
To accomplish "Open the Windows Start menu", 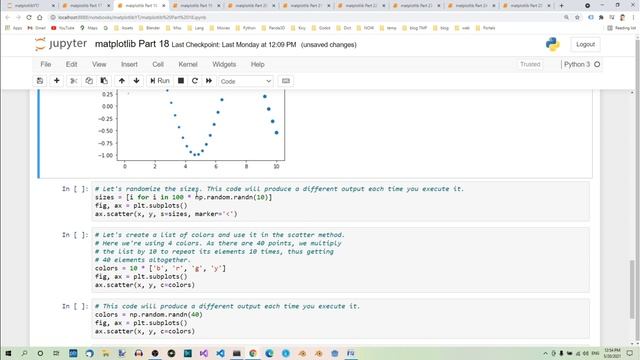I will click(x=8, y=353).
